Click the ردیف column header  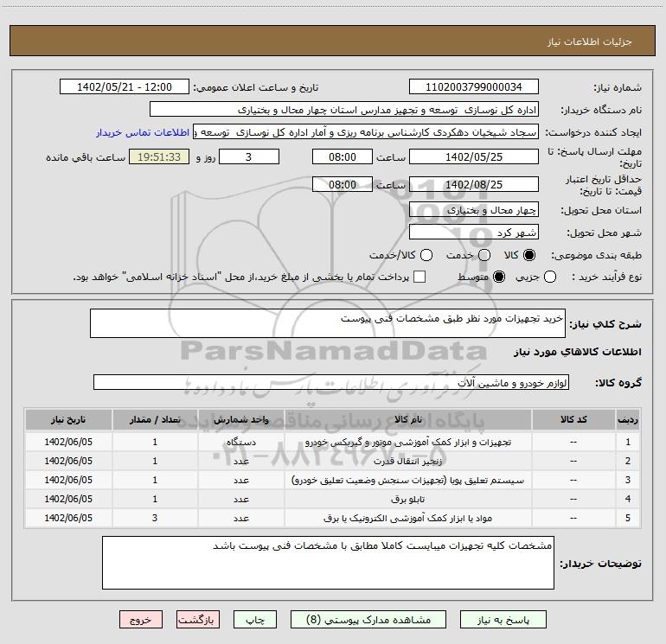coord(628,420)
